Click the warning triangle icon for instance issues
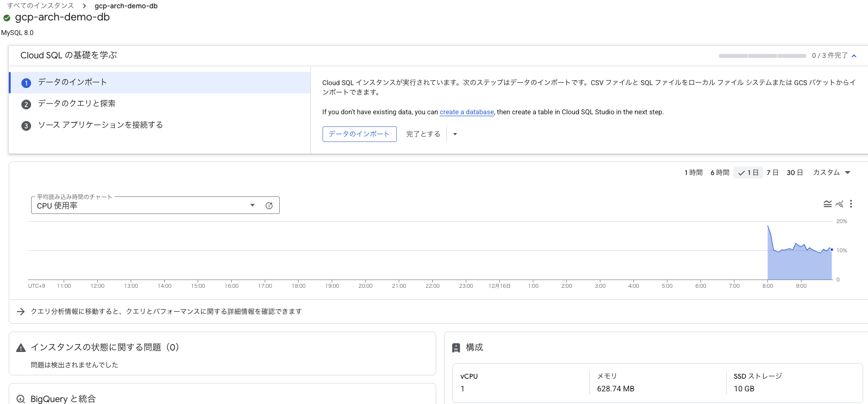The image size is (868, 404). 21,348
